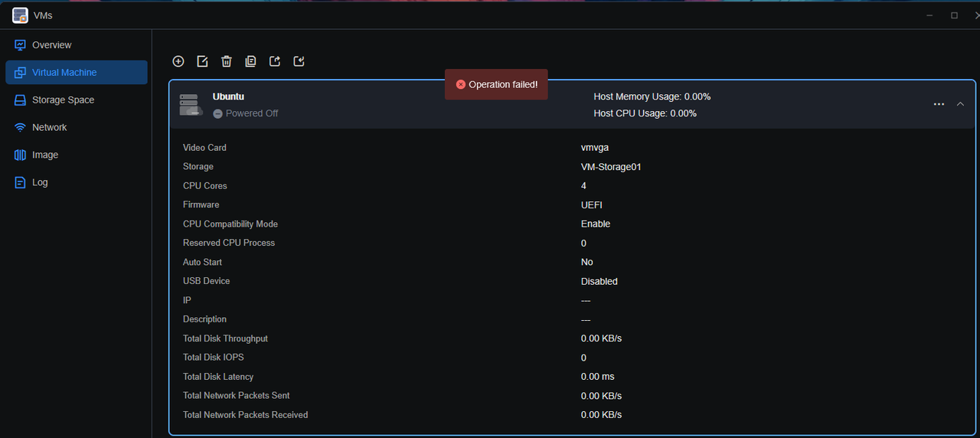Viewport: 980px width, 438px height.
Task: Click the CPU Cores label
Action: tap(205, 186)
